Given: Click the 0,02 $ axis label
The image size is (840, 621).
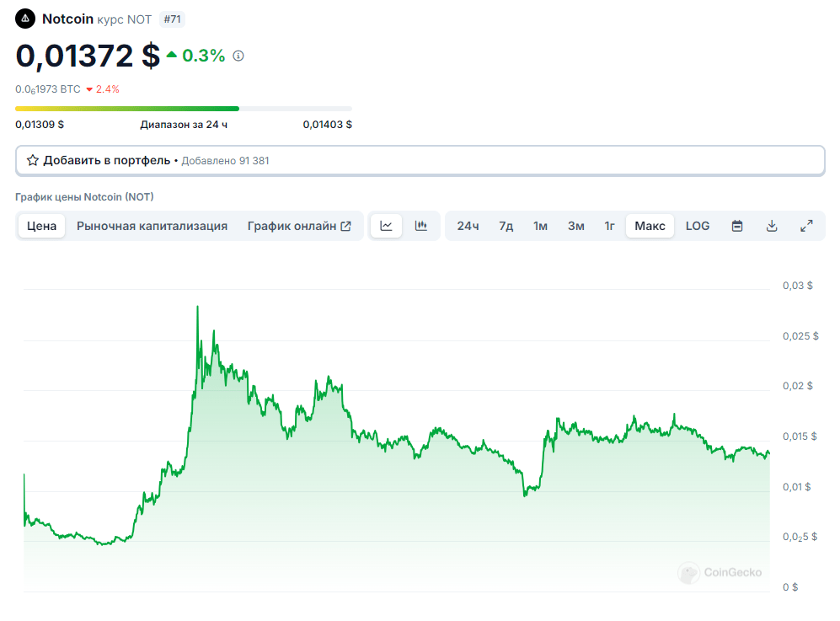Looking at the screenshot, I should tap(798, 386).
